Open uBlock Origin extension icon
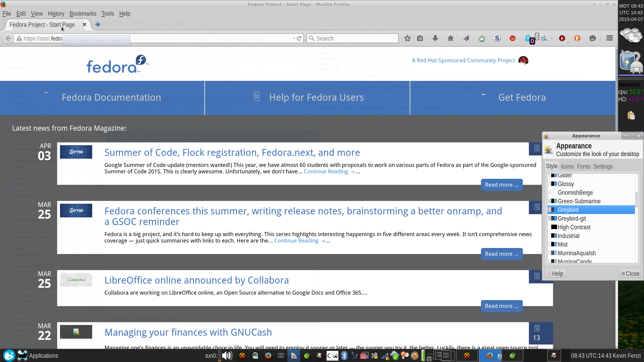This screenshot has height=362, width=644. (x=562, y=38)
